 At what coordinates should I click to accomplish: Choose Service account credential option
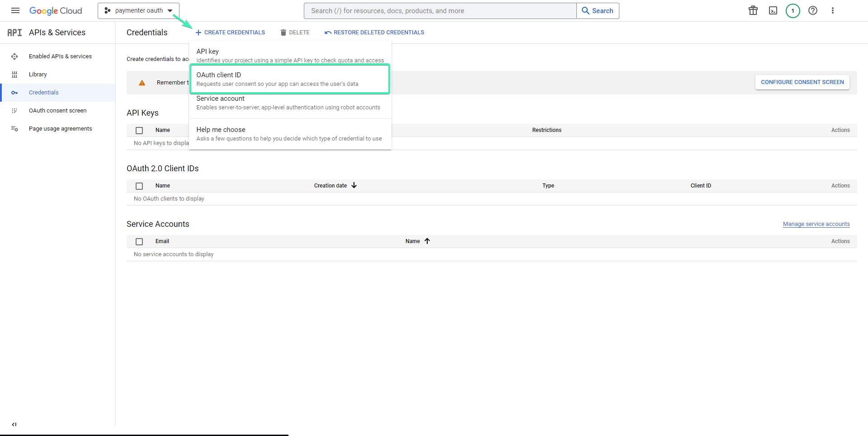click(x=290, y=103)
